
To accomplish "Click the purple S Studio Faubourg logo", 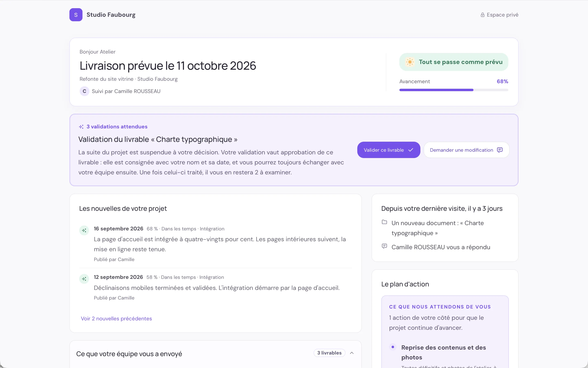I will (x=76, y=15).
